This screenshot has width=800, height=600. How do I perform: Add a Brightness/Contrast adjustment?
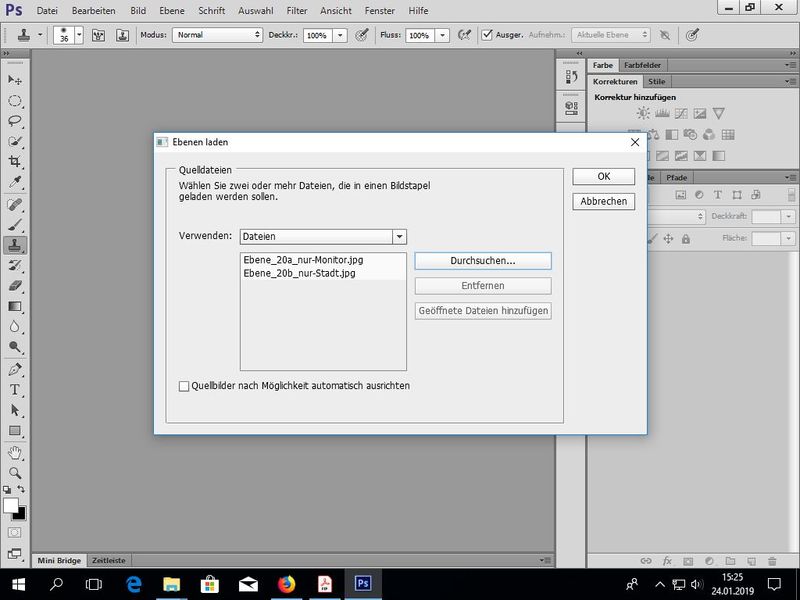click(x=643, y=114)
